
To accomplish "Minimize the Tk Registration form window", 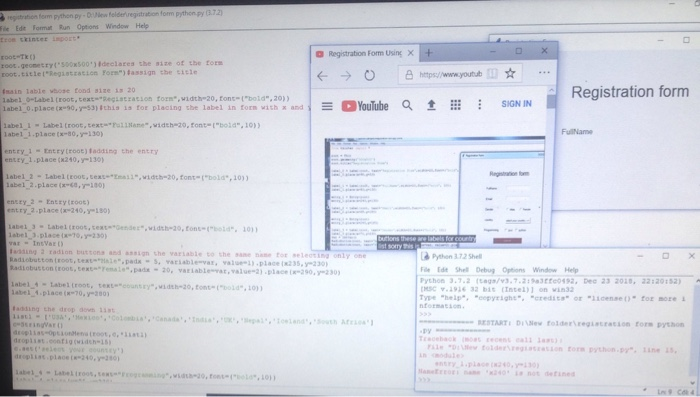I will (660, 41).
